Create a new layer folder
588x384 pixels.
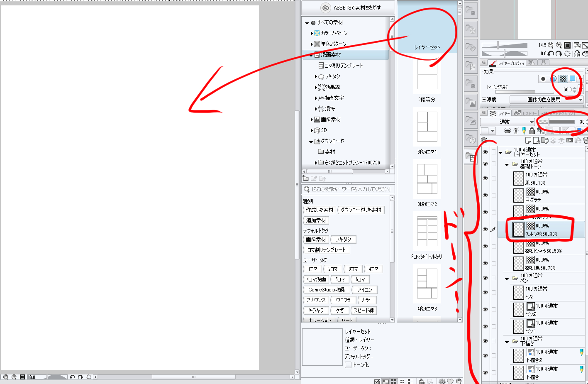point(545,140)
